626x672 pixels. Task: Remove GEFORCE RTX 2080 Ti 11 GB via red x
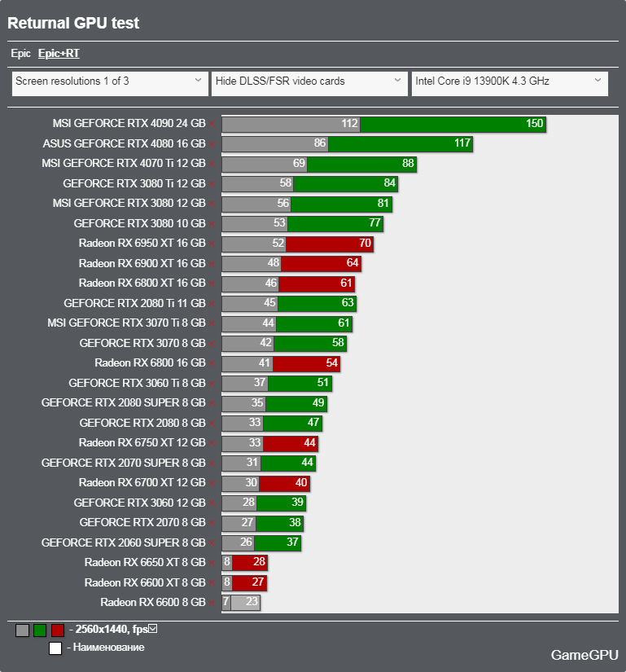(212, 304)
